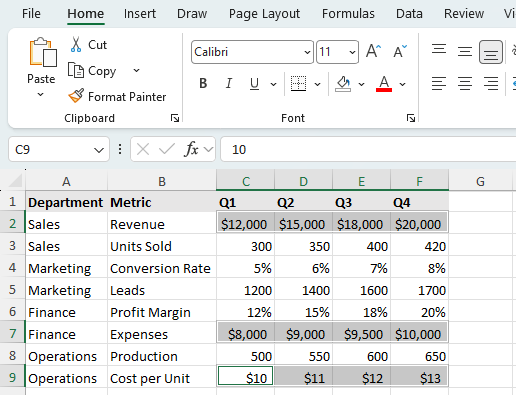Viewport: 516px width, 395px height.
Task: Open the Paste options dropdown arrow
Action: (x=40, y=95)
